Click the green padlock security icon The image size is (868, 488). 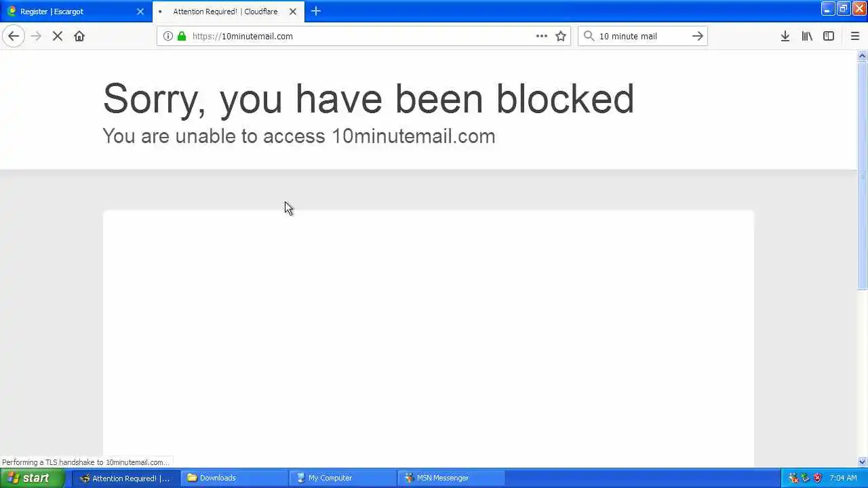coord(182,36)
